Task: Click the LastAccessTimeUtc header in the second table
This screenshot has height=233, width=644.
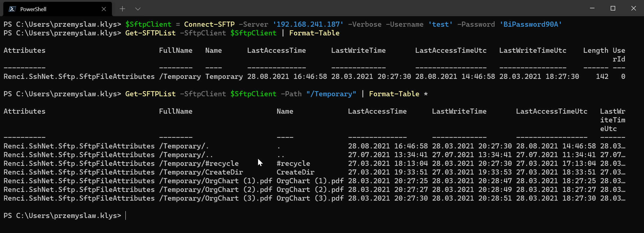Action: click(x=552, y=111)
